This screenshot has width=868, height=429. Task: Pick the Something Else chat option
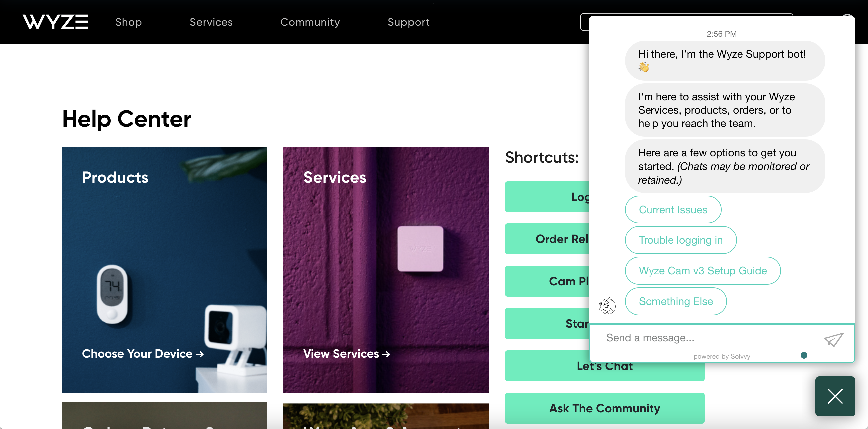(x=675, y=301)
